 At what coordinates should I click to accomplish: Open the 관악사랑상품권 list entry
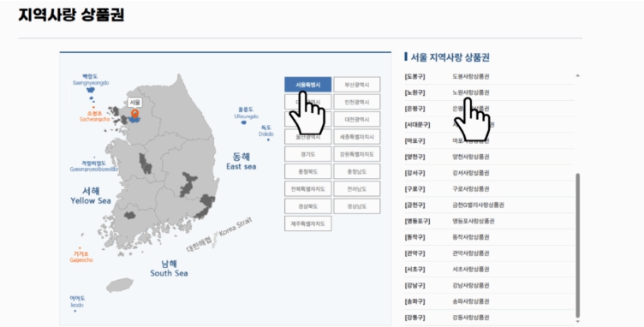click(471, 253)
